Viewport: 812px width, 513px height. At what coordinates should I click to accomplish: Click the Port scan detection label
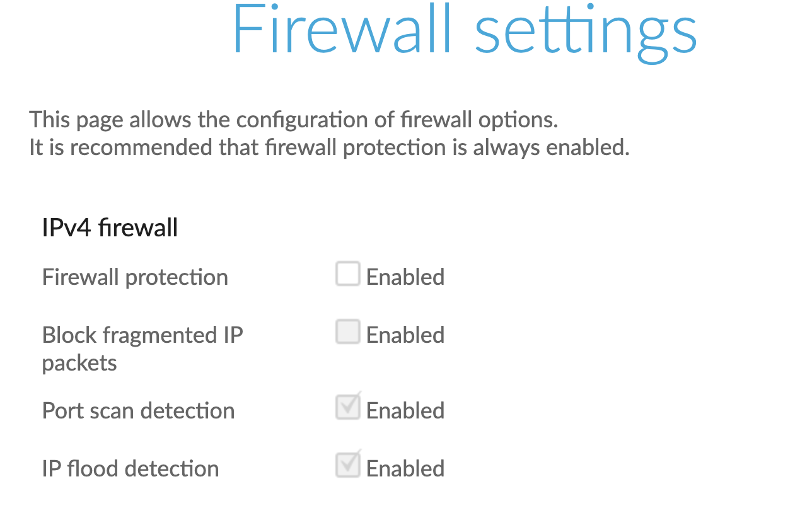138,411
